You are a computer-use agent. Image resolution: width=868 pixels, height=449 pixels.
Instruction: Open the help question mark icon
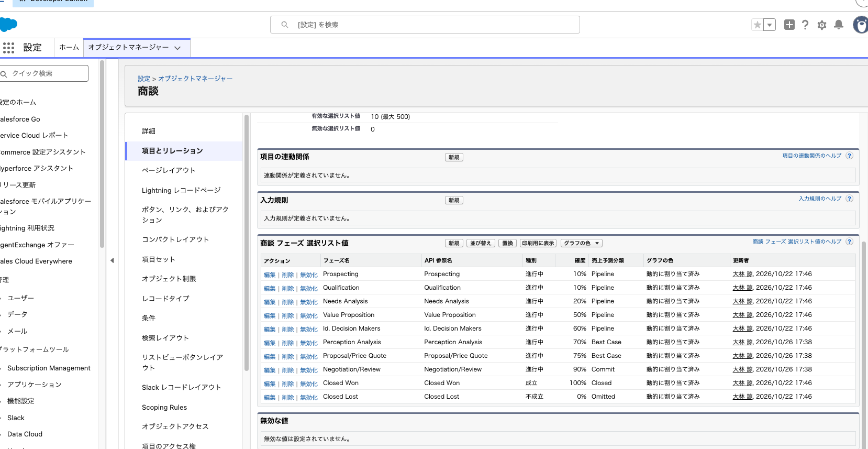(x=805, y=25)
